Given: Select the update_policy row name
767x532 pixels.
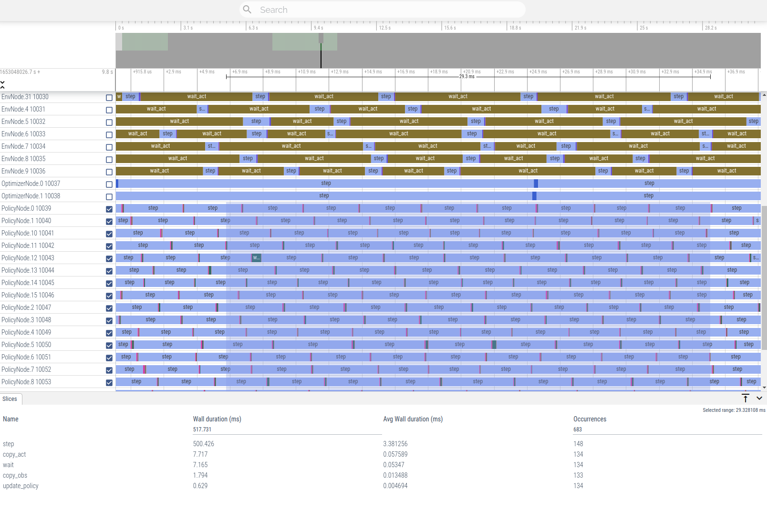Looking at the screenshot, I should coord(21,486).
